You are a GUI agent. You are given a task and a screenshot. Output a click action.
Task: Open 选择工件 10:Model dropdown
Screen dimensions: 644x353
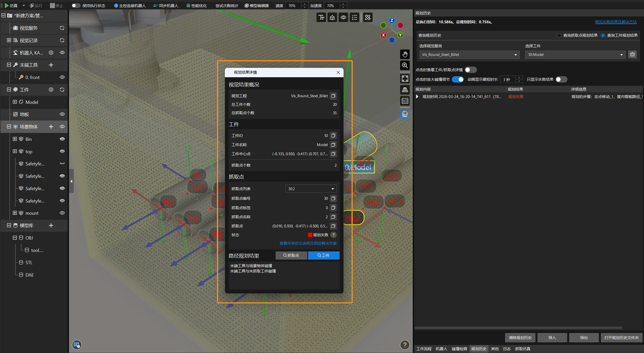point(575,55)
